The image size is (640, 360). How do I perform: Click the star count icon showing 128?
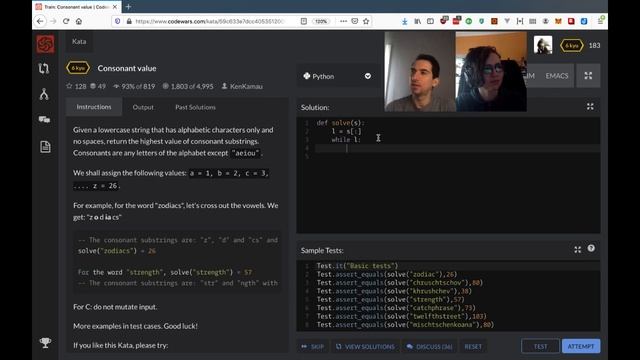(69, 86)
